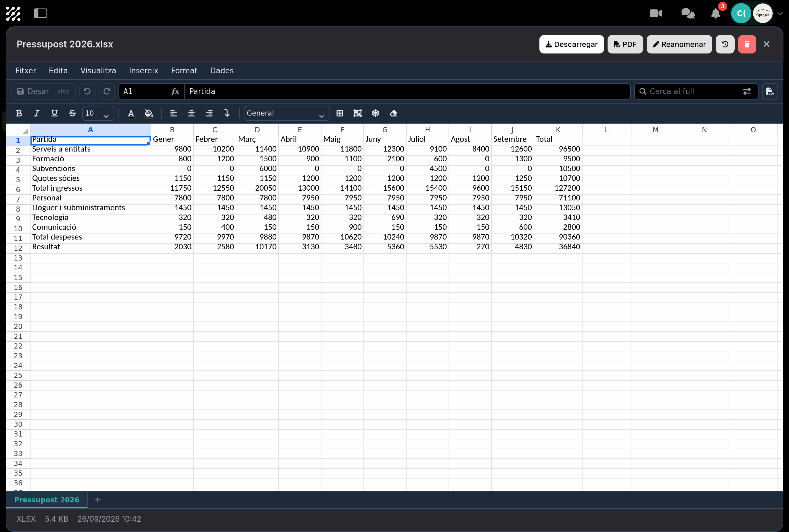Toggle text wrap icon in toolbar
789x532 pixels.
[x=227, y=113]
